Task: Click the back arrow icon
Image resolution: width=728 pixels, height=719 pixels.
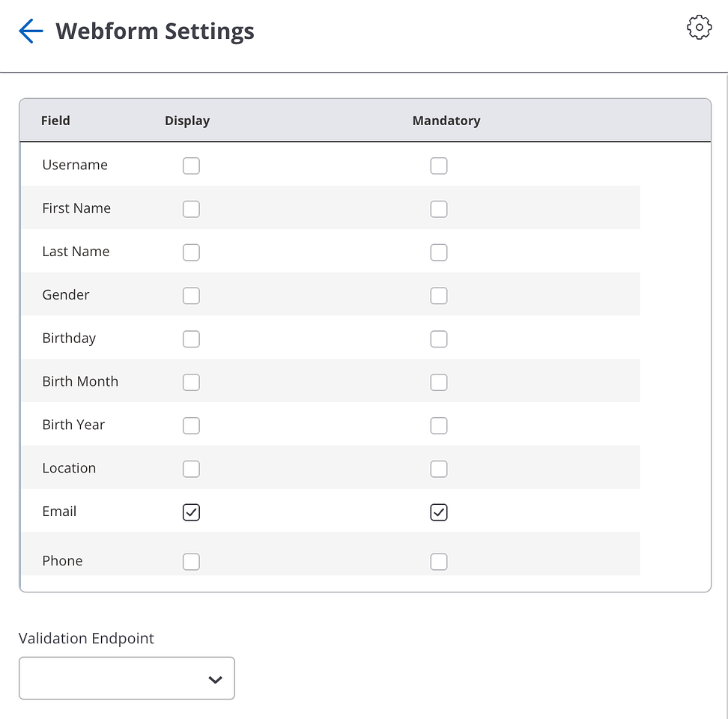Action: [31, 31]
